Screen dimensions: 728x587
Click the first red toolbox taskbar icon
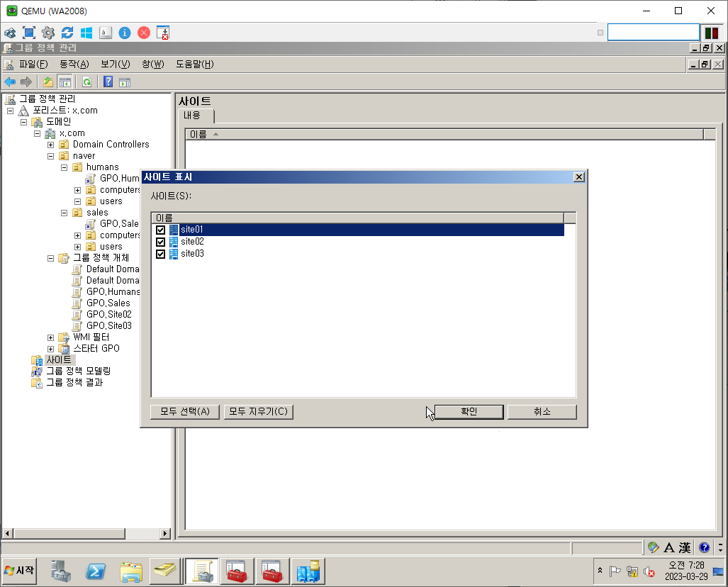237,571
